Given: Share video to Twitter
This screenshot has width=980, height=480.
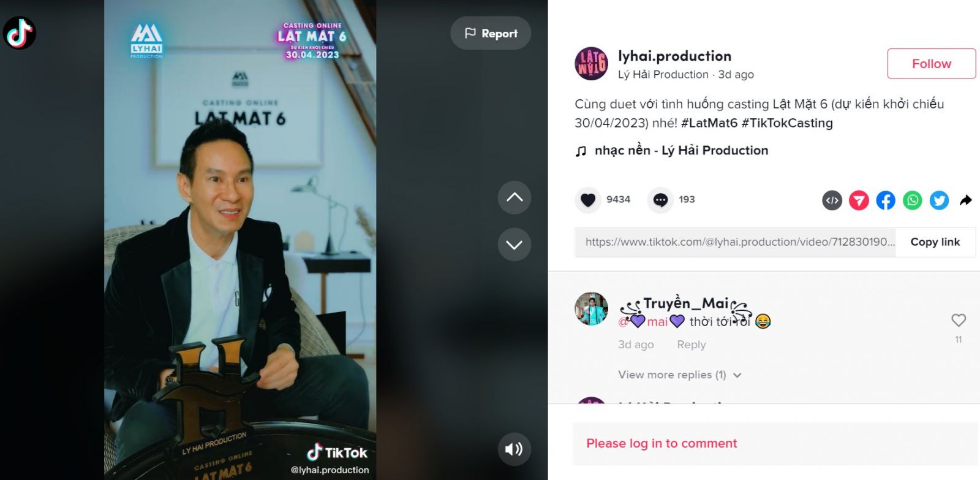Looking at the screenshot, I should coord(939,200).
